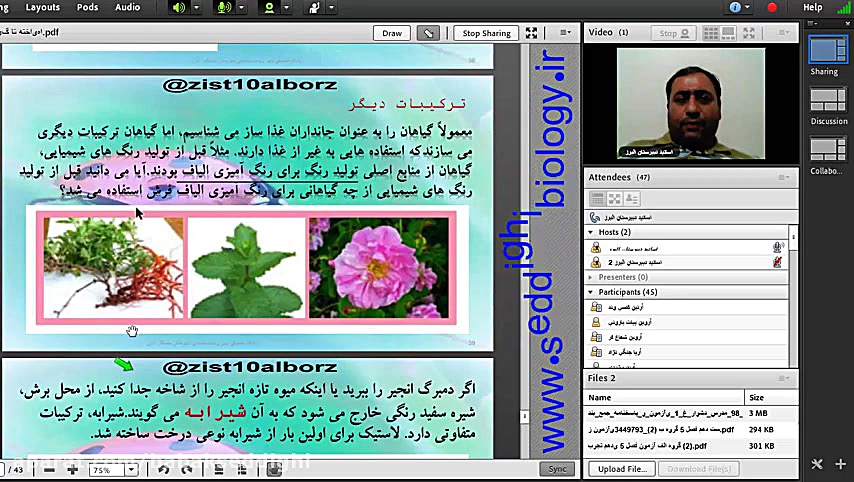Click the Size column header in Files
854x482 pixels.
click(771, 398)
